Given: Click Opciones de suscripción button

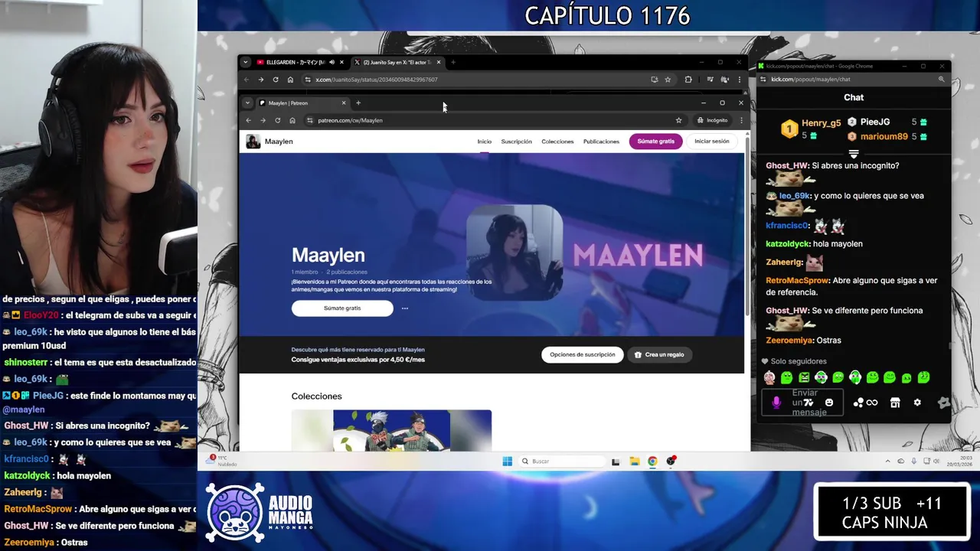Looking at the screenshot, I should (583, 354).
